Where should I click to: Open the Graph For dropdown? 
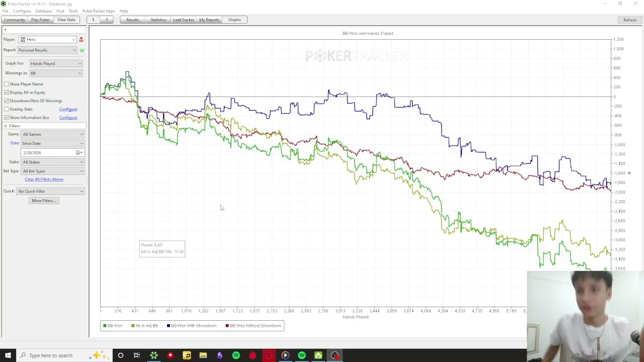pyautogui.click(x=56, y=64)
